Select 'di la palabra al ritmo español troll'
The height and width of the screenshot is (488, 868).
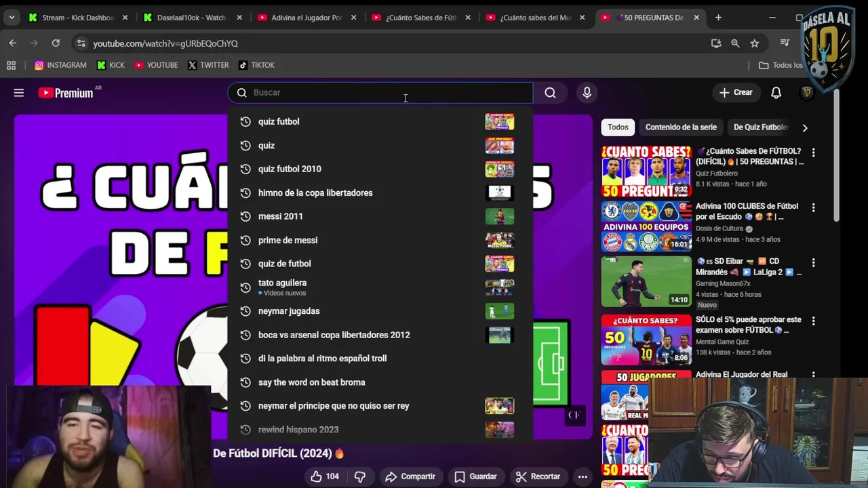coord(380,359)
